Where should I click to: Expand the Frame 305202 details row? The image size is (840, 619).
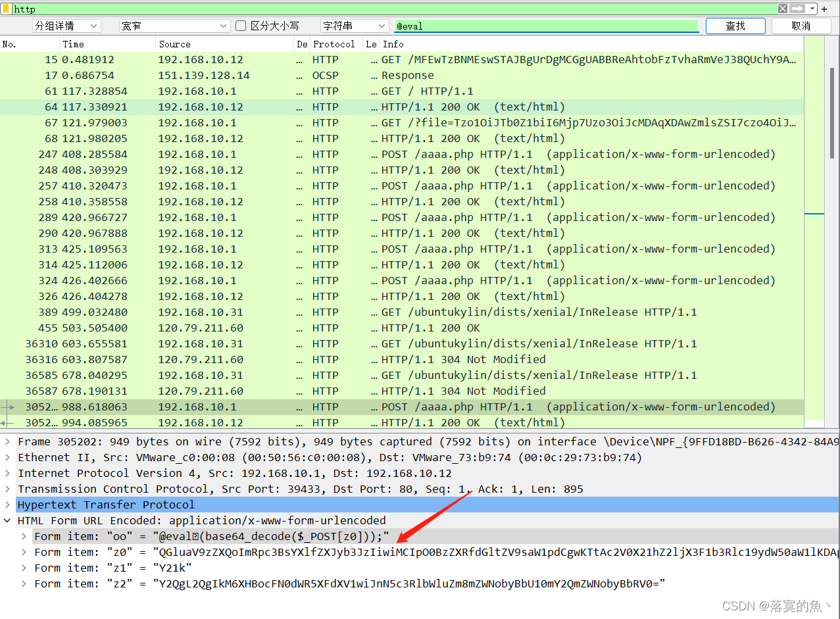tap(7, 442)
